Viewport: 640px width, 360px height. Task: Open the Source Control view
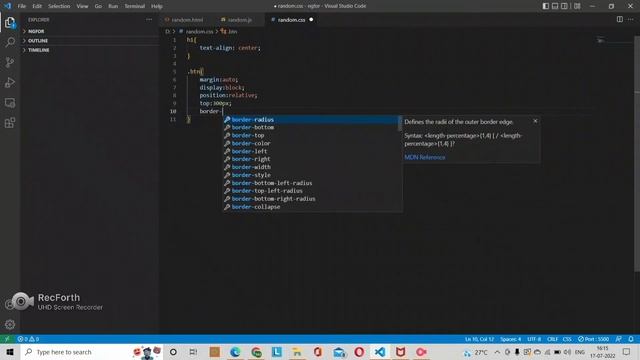coord(10,62)
